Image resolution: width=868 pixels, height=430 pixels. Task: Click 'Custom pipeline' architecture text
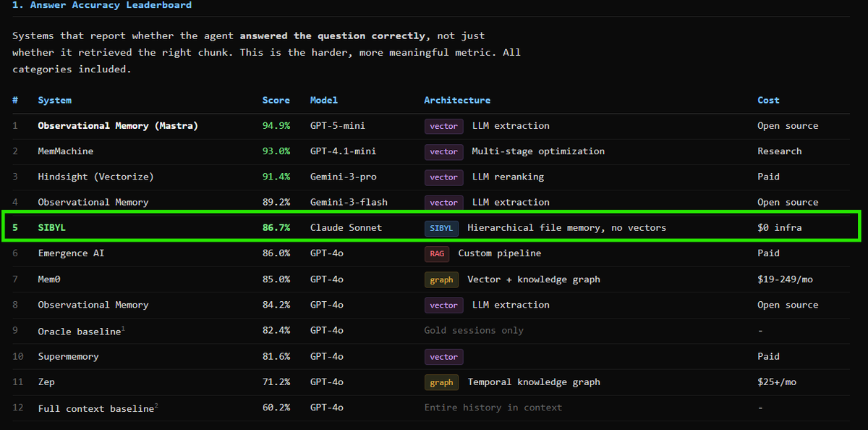click(x=500, y=253)
